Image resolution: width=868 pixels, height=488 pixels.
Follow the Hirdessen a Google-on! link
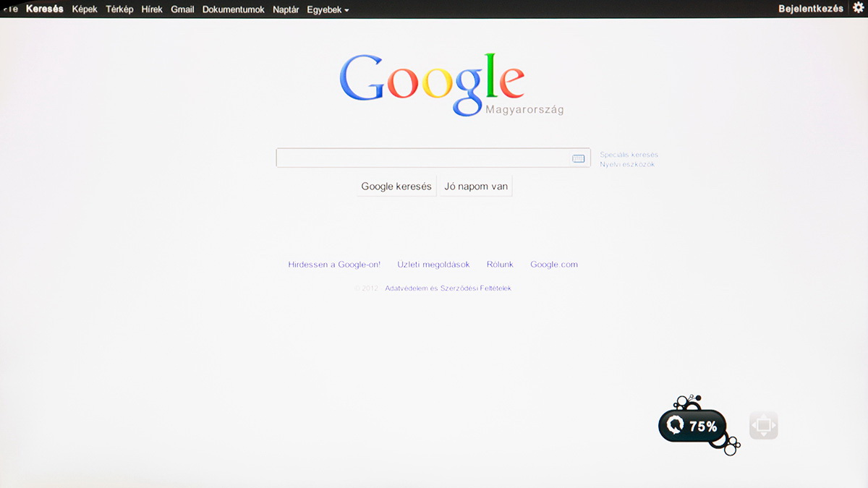334,265
